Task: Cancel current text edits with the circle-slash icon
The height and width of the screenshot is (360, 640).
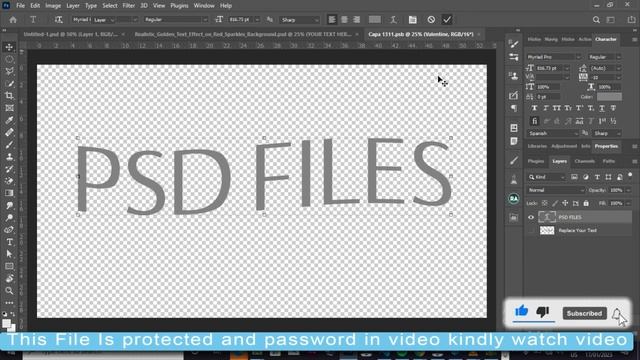Action: tap(431, 20)
